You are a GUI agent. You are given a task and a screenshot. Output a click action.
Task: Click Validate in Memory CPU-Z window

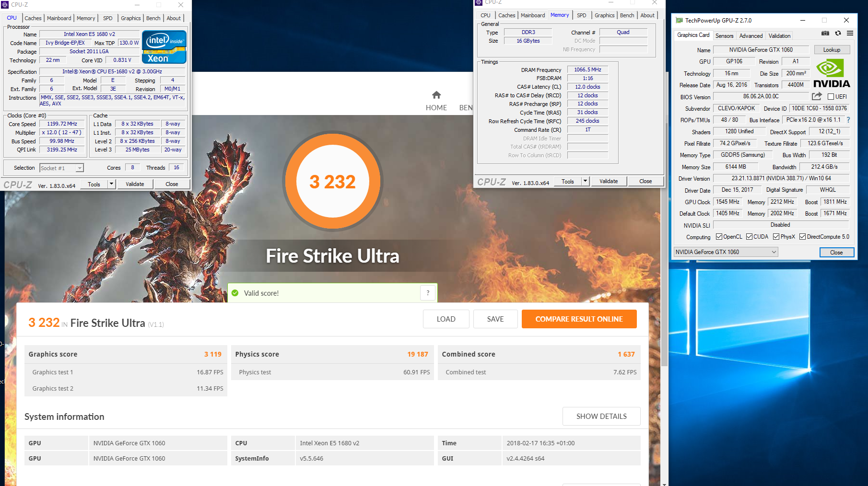coord(609,181)
